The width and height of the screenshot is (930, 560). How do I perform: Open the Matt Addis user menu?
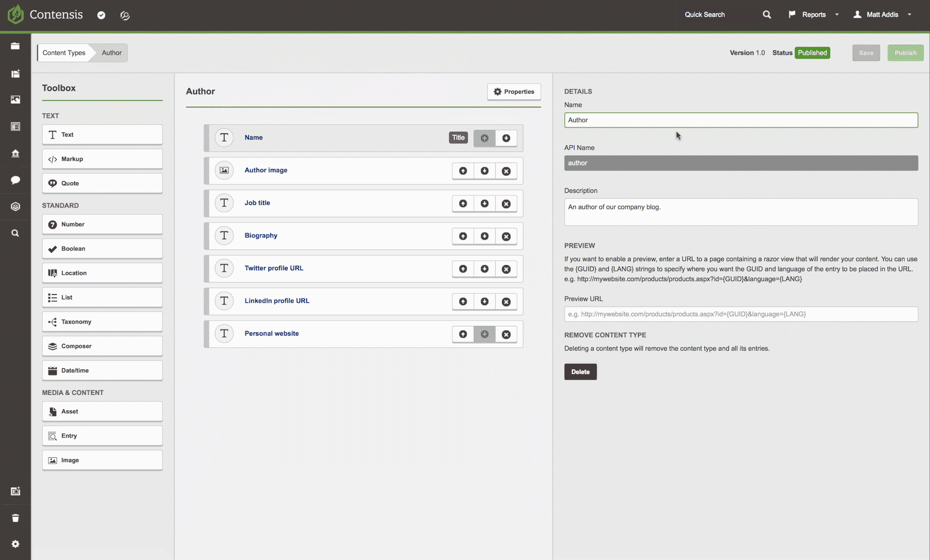click(883, 15)
